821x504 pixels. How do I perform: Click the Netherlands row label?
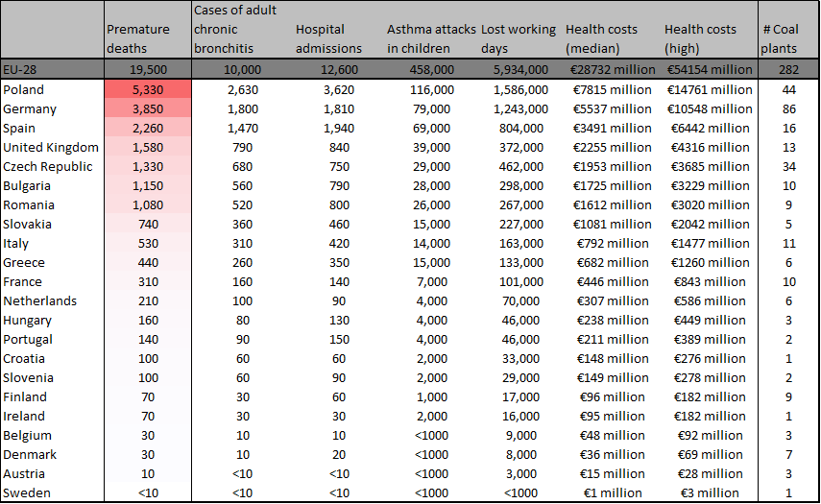[39, 300]
